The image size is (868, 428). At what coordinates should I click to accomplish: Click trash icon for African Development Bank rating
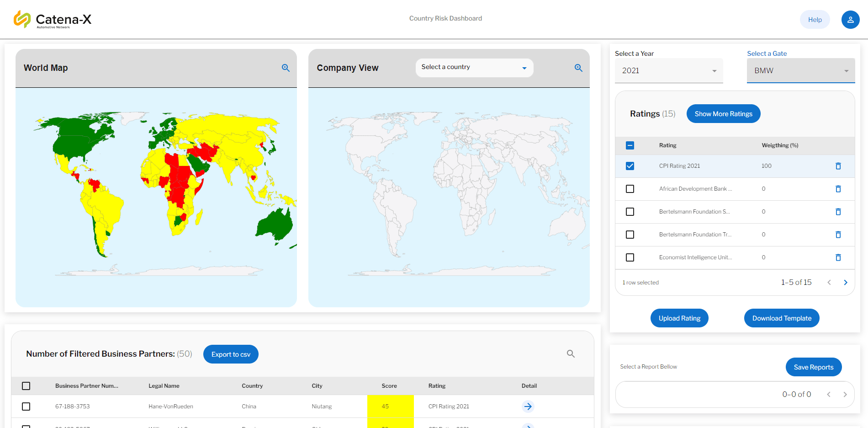838,189
